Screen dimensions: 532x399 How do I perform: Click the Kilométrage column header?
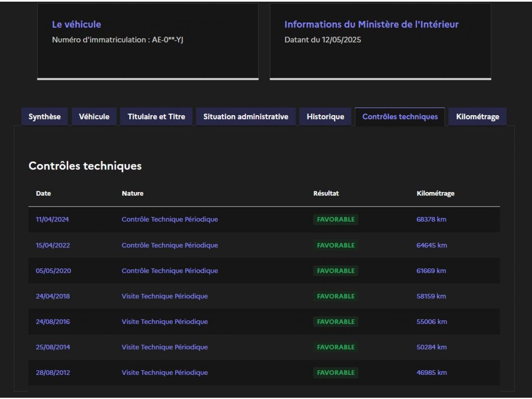[x=435, y=193]
